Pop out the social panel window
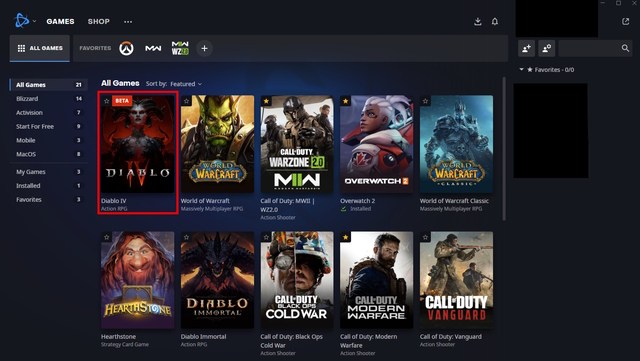Image resolution: width=640 pixels, height=361 pixels. click(625, 21)
